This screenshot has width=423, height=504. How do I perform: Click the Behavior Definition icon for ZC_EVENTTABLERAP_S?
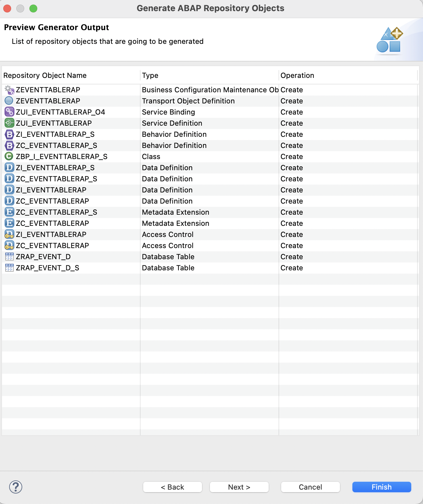[9, 145]
